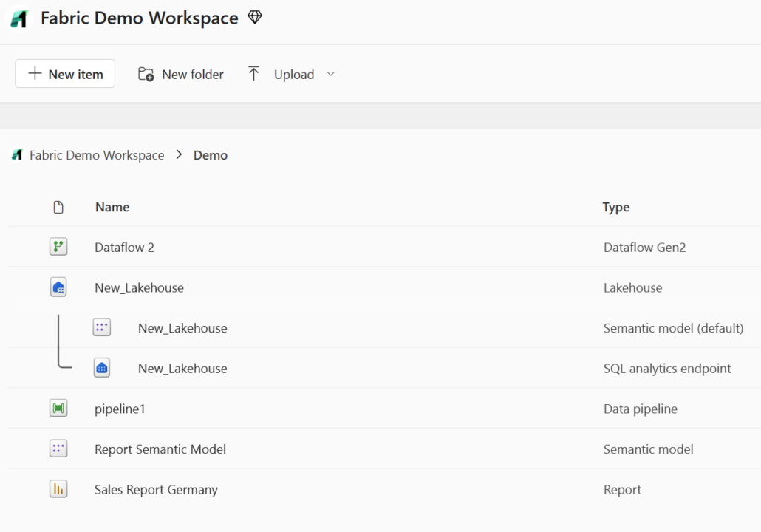Click the Semantic model (default) type text

673,328
